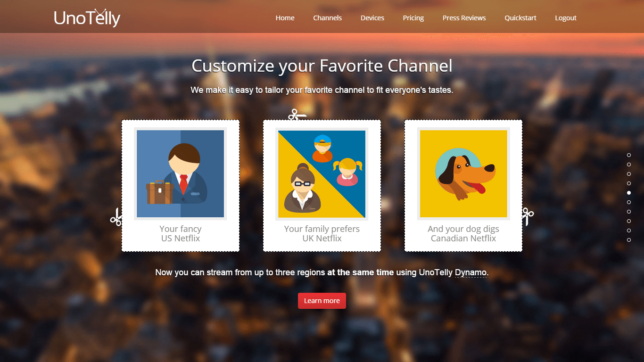This screenshot has height=362, width=644.
Task: Open the Home menu item
Action: pos(285,18)
